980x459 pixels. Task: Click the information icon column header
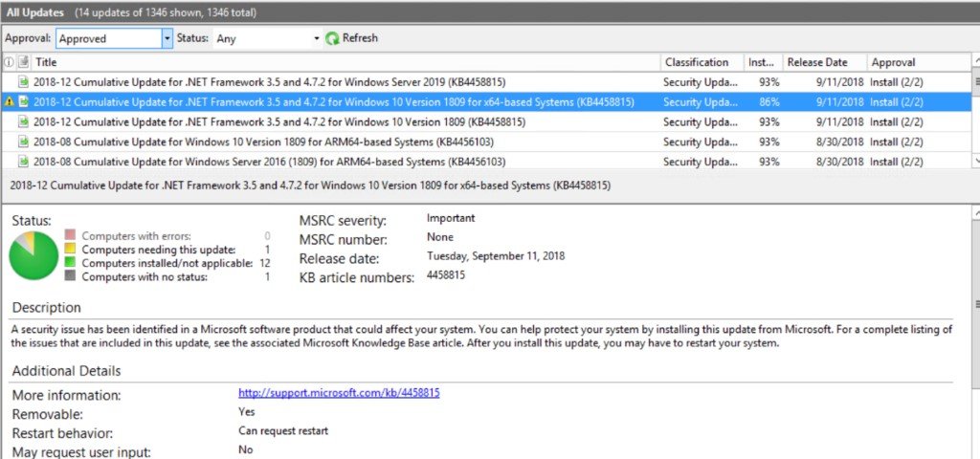9,62
